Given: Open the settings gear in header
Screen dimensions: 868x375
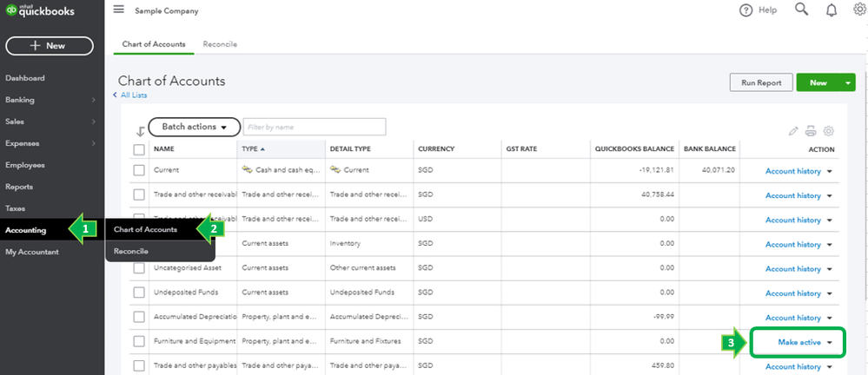Looking at the screenshot, I should [859, 10].
